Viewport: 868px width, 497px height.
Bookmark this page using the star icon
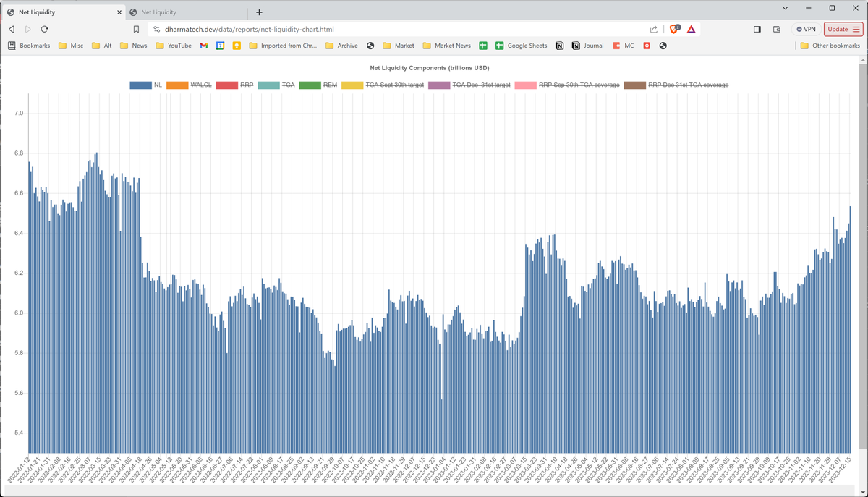coord(136,30)
